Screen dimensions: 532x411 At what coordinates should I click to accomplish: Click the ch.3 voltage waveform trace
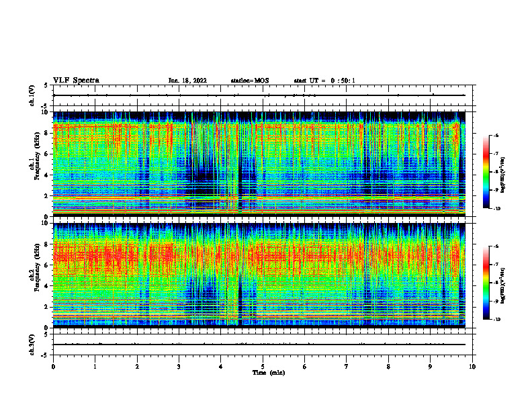259,345
